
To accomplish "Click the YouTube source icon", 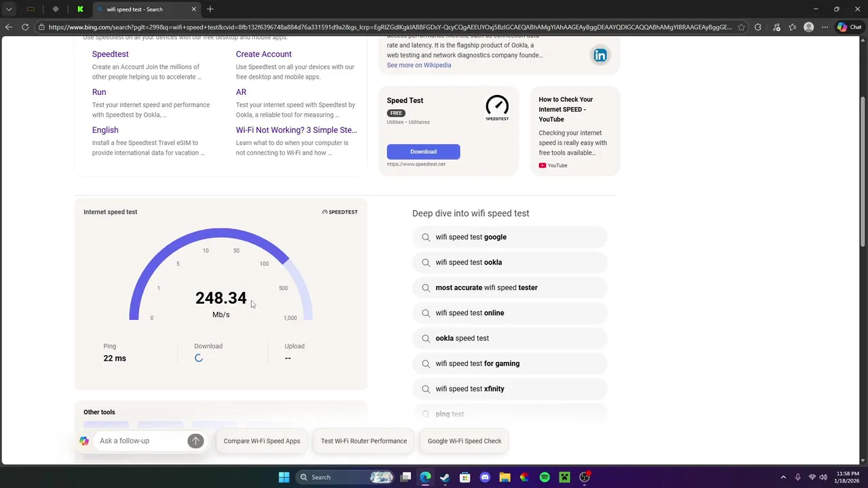I will click(542, 165).
